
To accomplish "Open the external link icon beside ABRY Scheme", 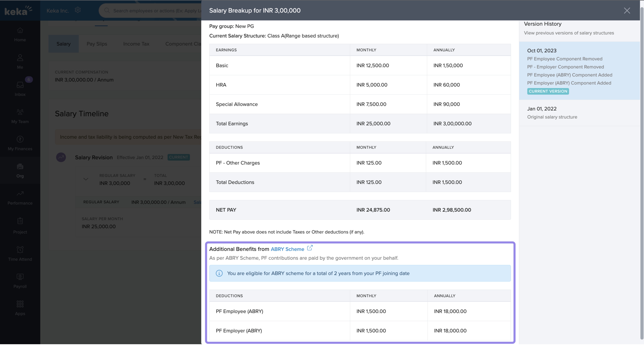I will coord(310,248).
